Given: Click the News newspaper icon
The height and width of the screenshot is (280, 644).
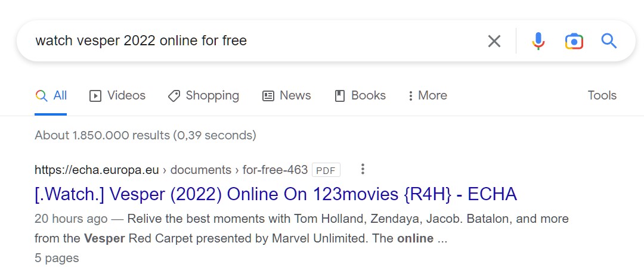Looking at the screenshot, I should pyautogui.click(x=268, y=96).
